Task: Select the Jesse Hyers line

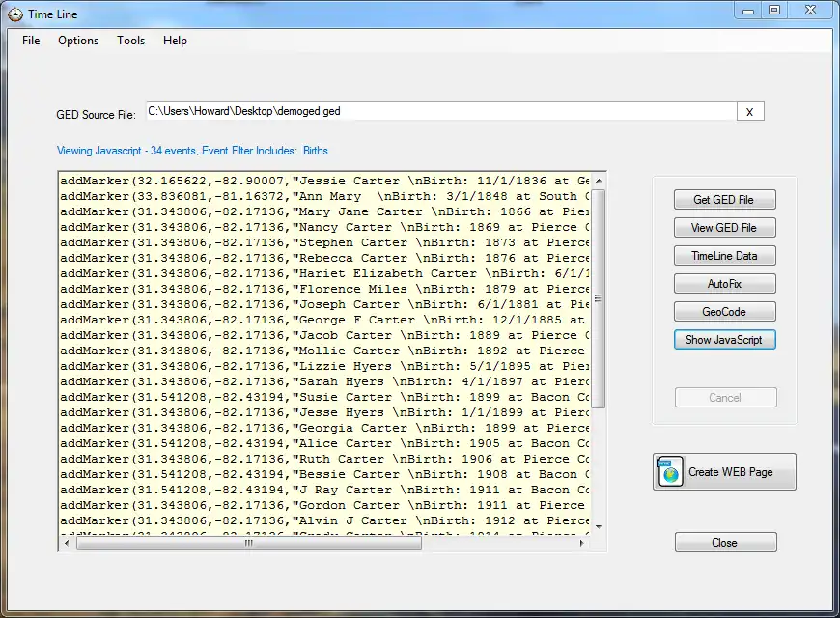Action: 324,412
